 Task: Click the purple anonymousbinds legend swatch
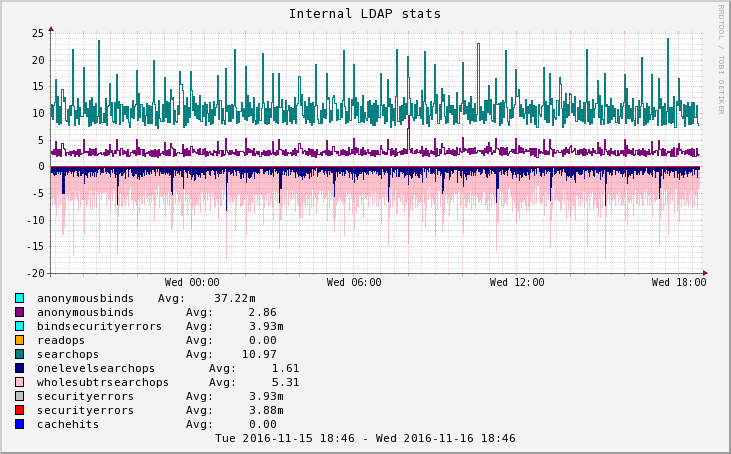pos(19,312)
